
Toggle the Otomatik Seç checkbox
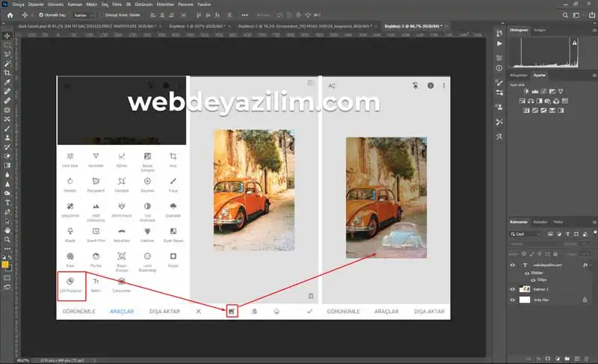coord(41,15)
